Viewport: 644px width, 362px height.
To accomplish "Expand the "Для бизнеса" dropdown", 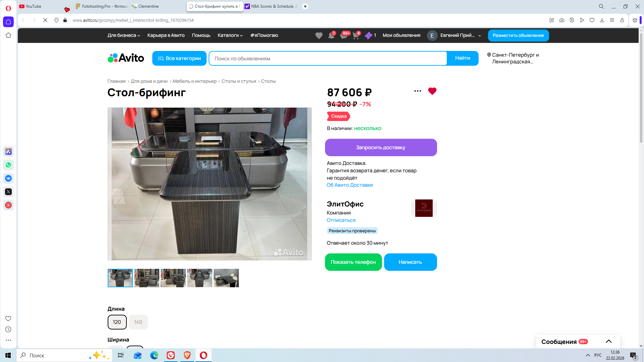I will pyautogui.click(x=123, y=36).
